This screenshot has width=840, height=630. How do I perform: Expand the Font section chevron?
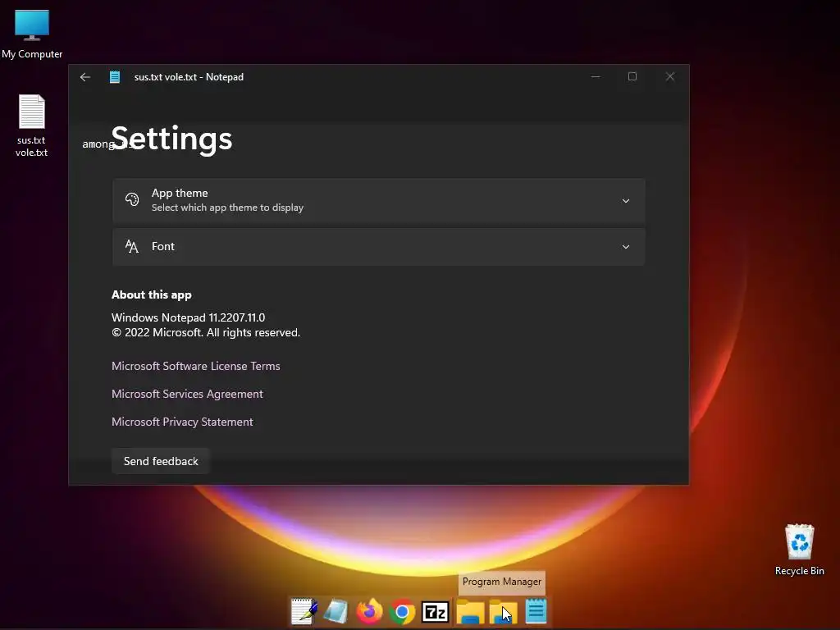coord(625,247)
